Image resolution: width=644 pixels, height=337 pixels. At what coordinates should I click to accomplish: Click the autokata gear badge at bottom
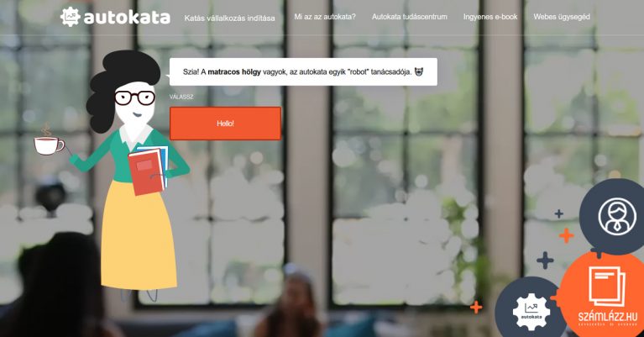point(531,311)
